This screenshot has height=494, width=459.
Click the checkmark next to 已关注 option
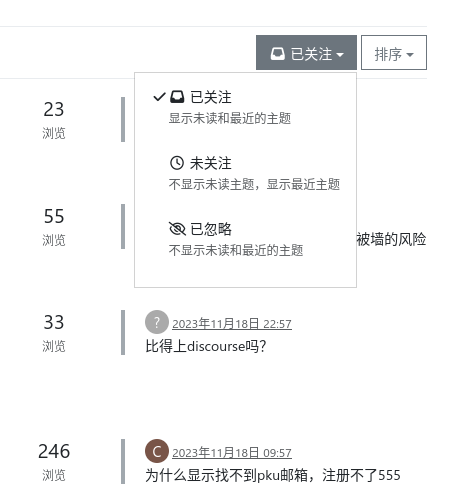click(159, 97)
